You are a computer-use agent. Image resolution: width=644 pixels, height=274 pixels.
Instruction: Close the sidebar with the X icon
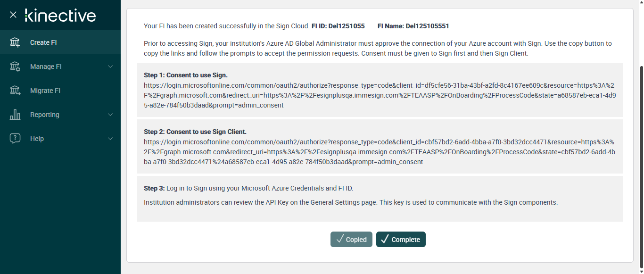click(13, 15)
